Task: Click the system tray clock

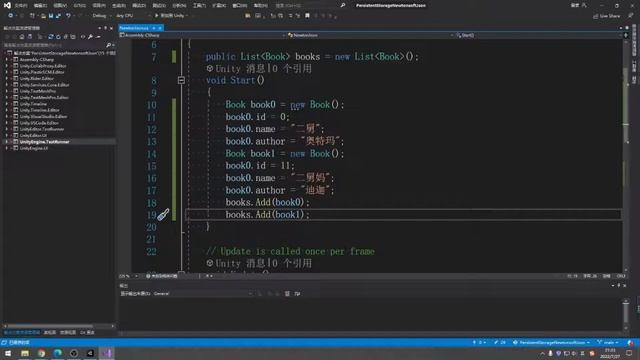Action: (610, 353)
